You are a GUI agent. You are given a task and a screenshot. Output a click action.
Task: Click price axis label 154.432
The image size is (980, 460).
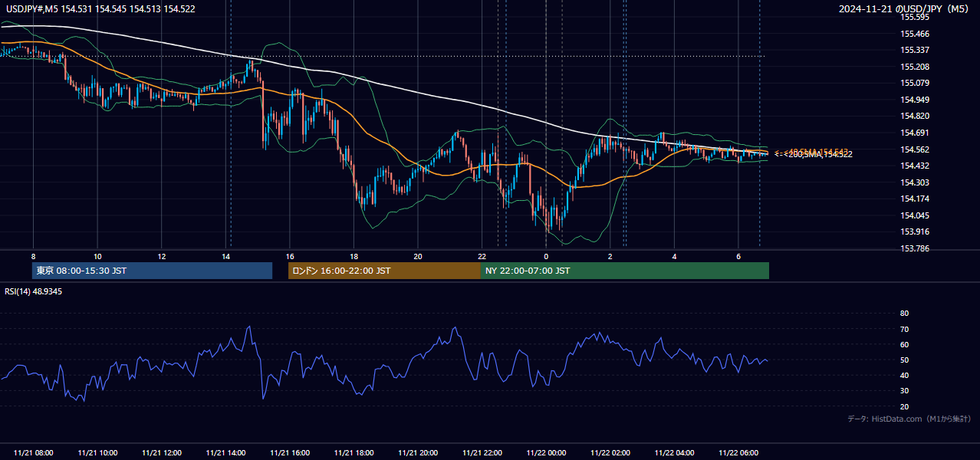tap(915, 166)
